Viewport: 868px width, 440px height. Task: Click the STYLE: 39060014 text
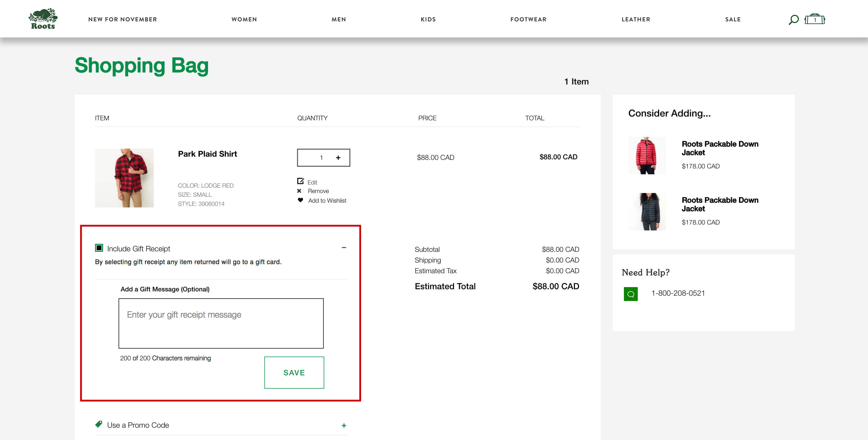tap(201, 204)
